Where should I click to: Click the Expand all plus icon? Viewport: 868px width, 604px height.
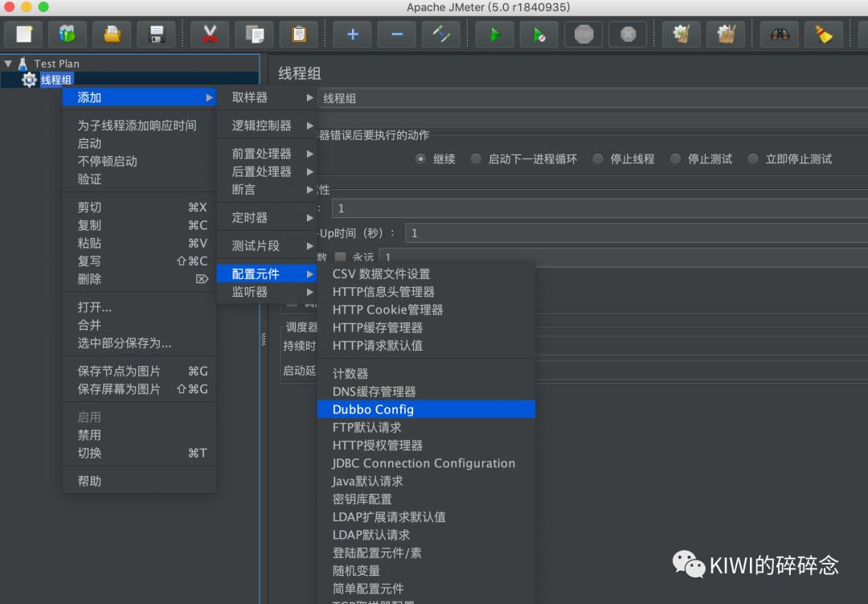coord(352,35)
